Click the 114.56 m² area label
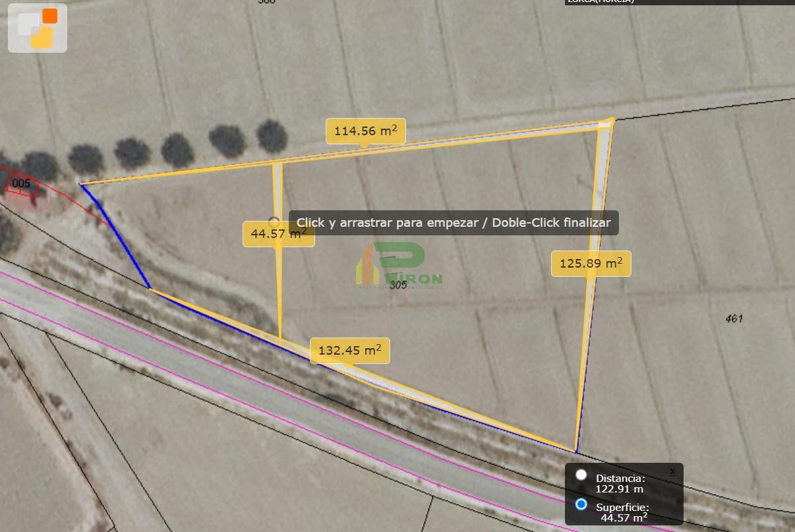 point(366,131)
